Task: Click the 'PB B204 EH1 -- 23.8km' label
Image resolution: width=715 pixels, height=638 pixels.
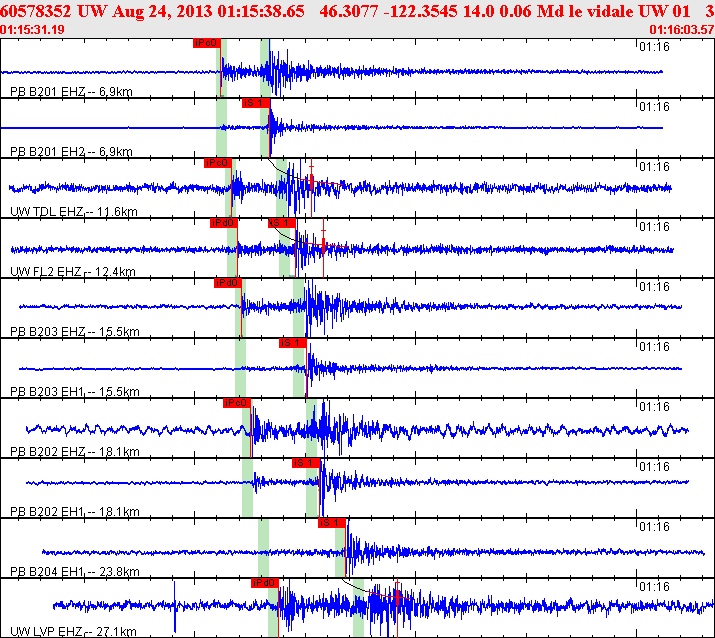Action: (75, 572)
